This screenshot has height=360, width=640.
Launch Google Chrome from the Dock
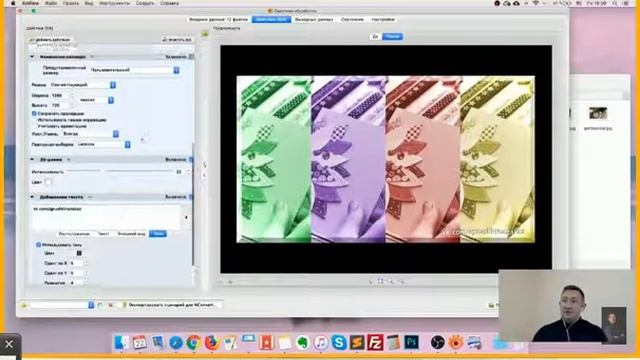[x=194, y=342]
